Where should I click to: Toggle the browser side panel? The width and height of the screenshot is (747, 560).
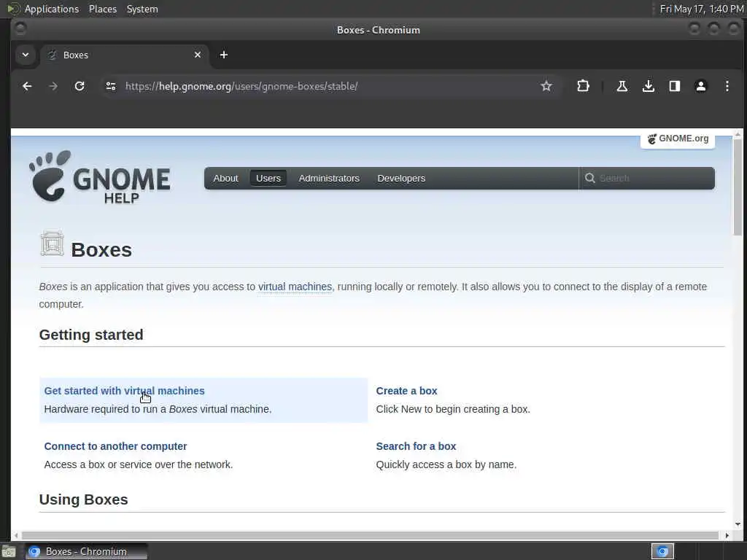pos(675,86)
